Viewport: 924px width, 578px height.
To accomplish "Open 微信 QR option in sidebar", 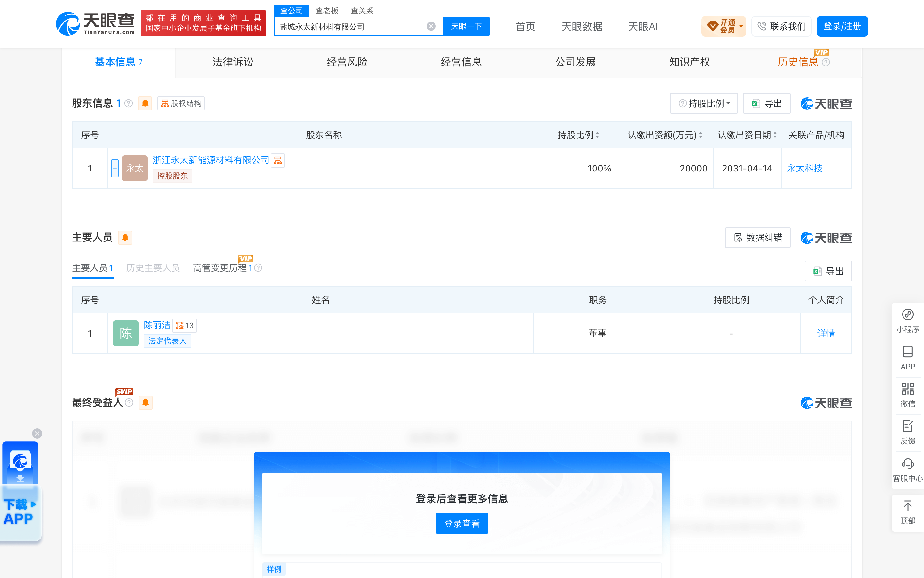I will coord(908,395).
